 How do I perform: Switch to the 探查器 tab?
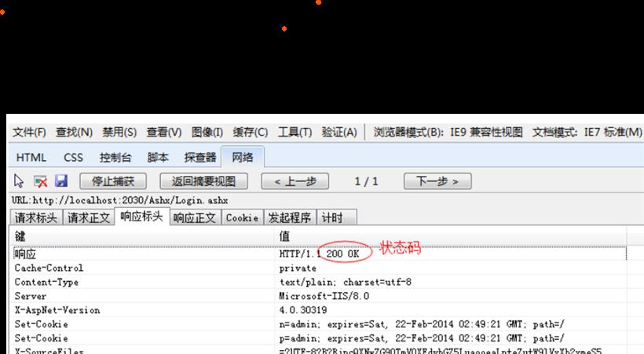pos(199,157)
